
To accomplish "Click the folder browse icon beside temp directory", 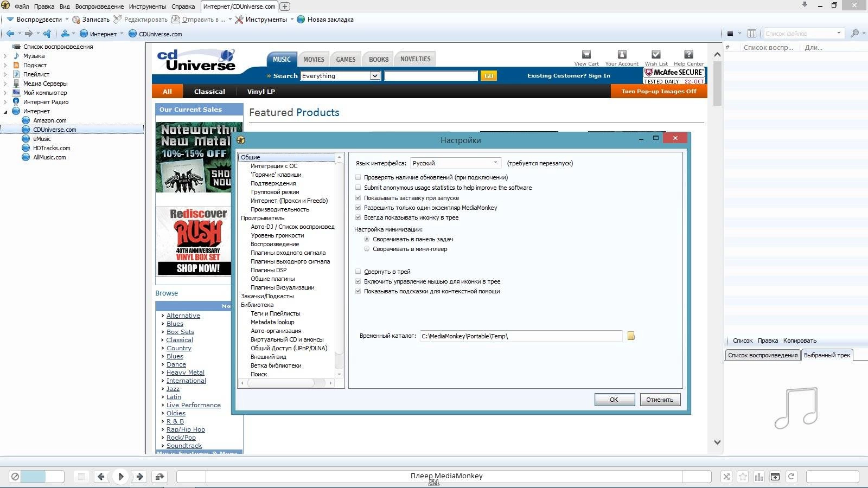I will pyautogui.click(x=631, y=336).
